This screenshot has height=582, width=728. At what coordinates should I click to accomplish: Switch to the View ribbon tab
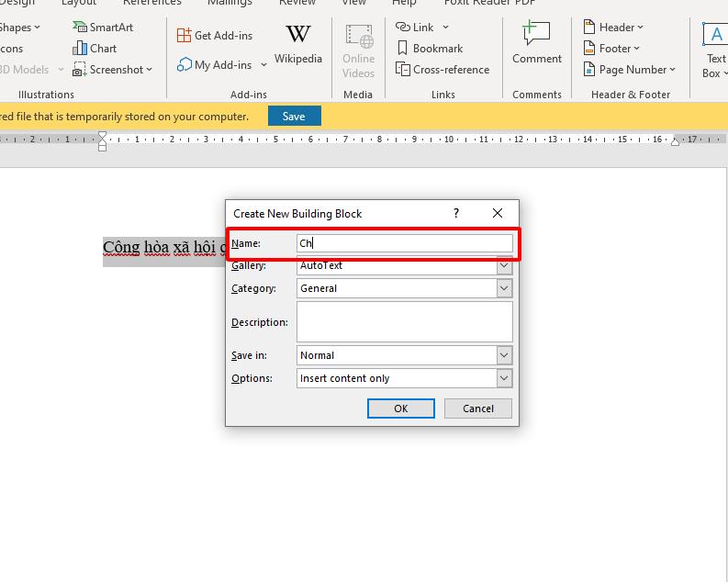pyautogui.click(x=353, y=3)
